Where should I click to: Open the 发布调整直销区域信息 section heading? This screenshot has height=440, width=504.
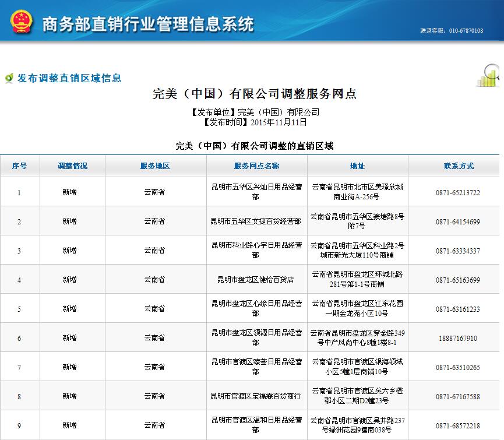(x=69, y=78)
